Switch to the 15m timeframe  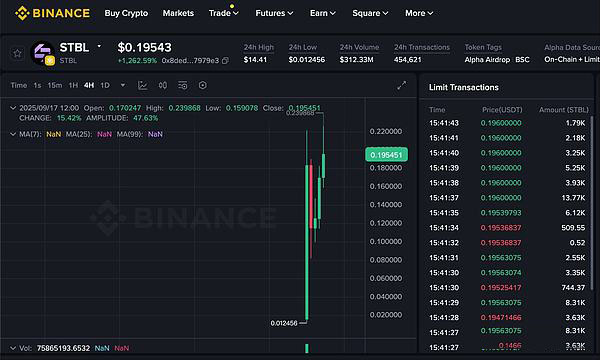coord(55,85)
